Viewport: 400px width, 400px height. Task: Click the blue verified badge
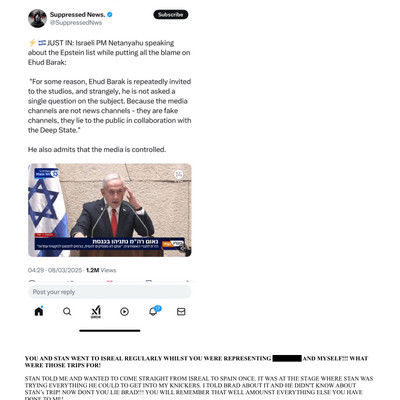110,15
